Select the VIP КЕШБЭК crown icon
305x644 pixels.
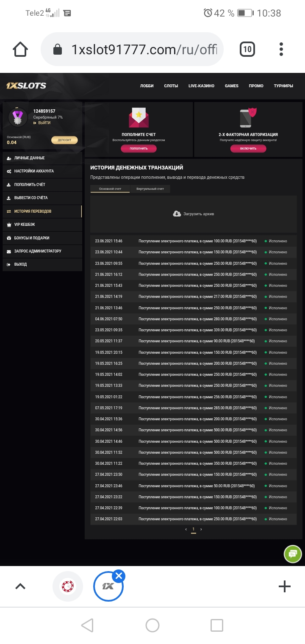point(9,225)
